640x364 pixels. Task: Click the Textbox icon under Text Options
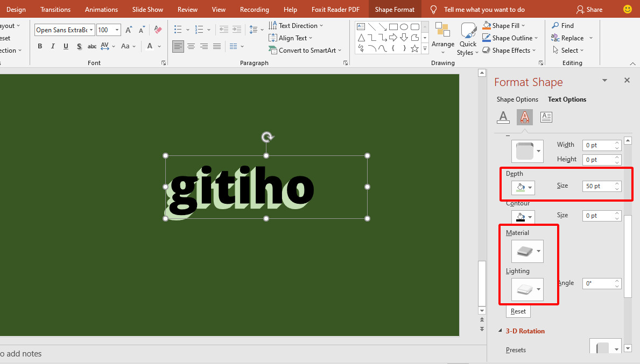tap(546, 117)
